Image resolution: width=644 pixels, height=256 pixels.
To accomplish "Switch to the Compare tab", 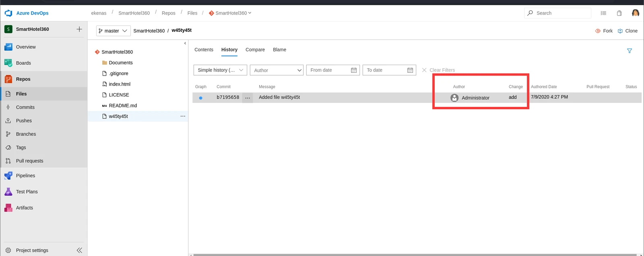I will (255, 50).
